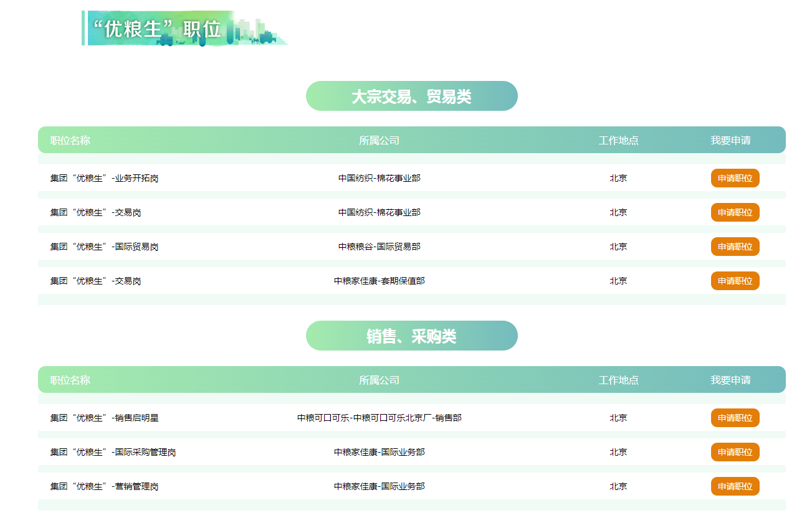Viewport: 812px width, 523px height.
Task: Click the 中粮可口可乐北京厂-销售部 company name
Action: coord(379,418)
